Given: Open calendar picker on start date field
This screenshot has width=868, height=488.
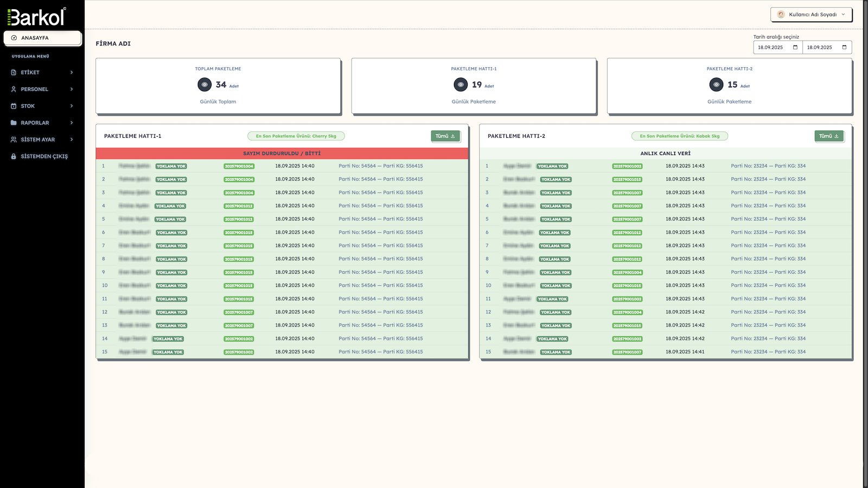Looking at the screenshot, I should coord(795,47).
